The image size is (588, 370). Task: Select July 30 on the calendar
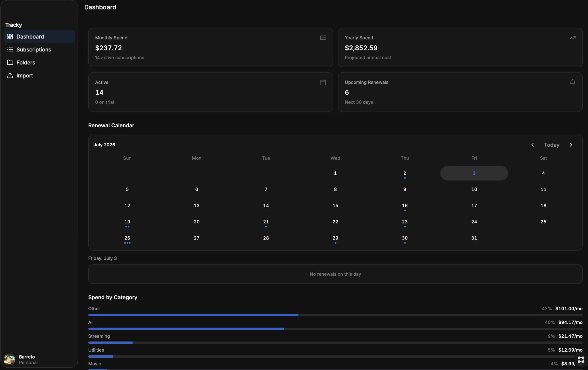pos(405,238)
